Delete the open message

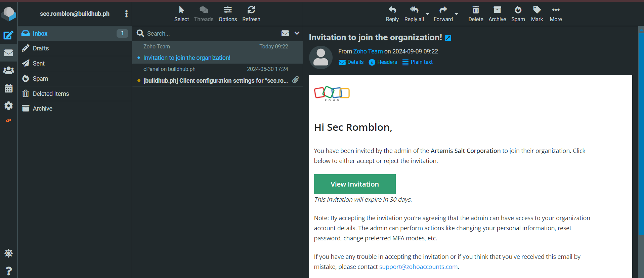[475, 14]
